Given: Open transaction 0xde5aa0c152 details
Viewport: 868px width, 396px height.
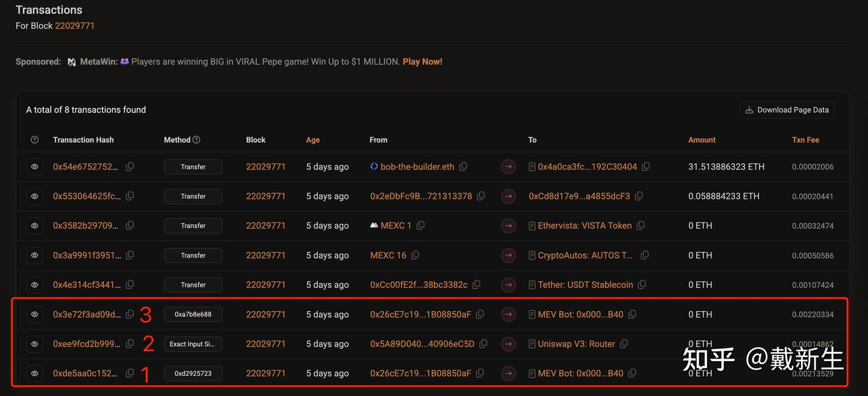Looking at the screenshot, I should tap(86, 374).
